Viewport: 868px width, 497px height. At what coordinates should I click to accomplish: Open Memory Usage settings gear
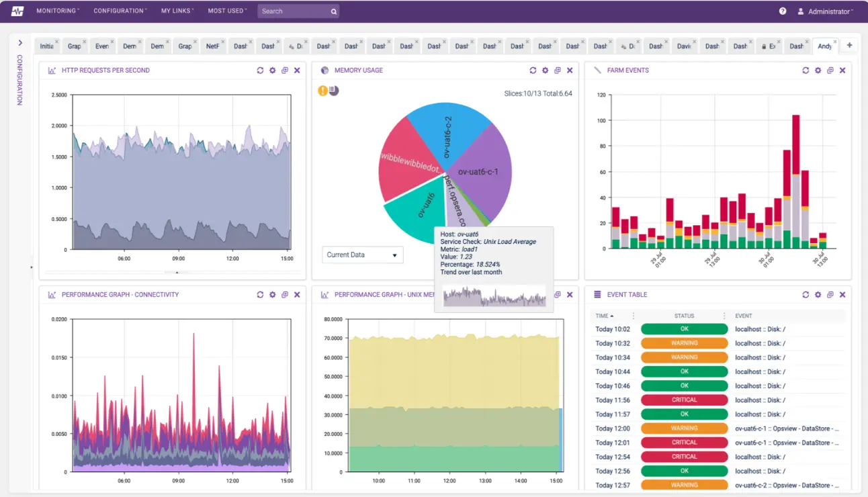tap(545, 70)
